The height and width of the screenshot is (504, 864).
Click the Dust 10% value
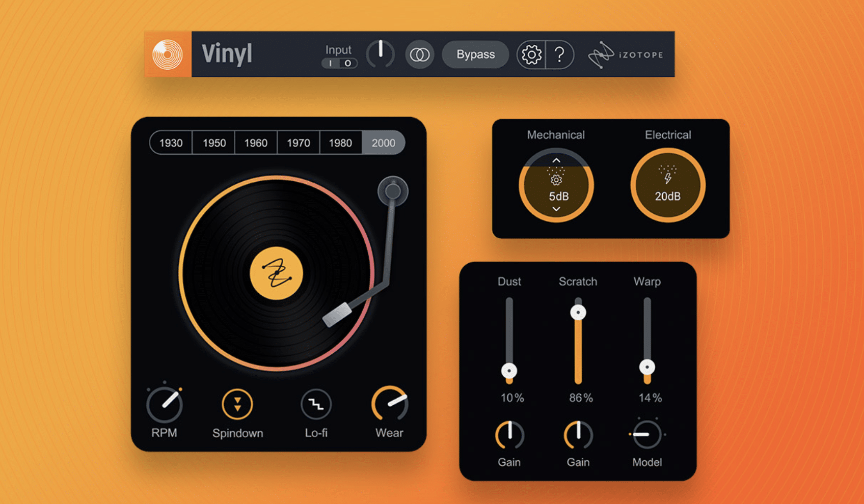tap(512, 398)
